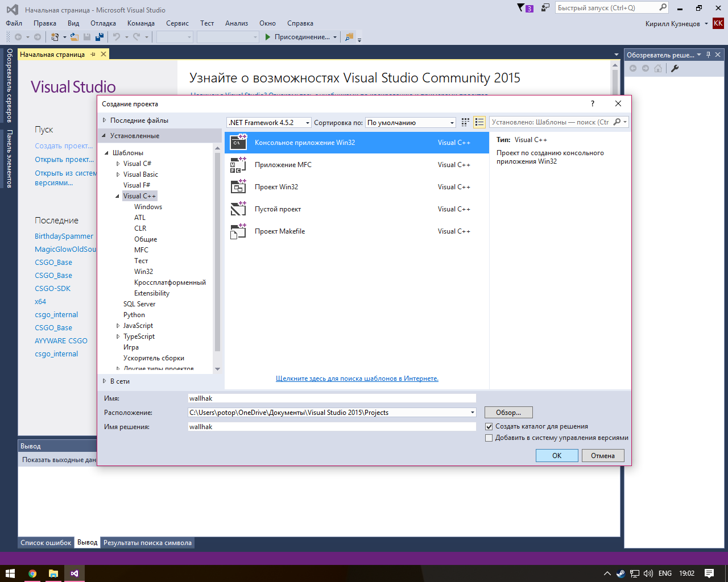Image resolution: width=728 pixels, height=582 pixels.
Task: Open the Справка menu
Action: [x=300, y=23]
